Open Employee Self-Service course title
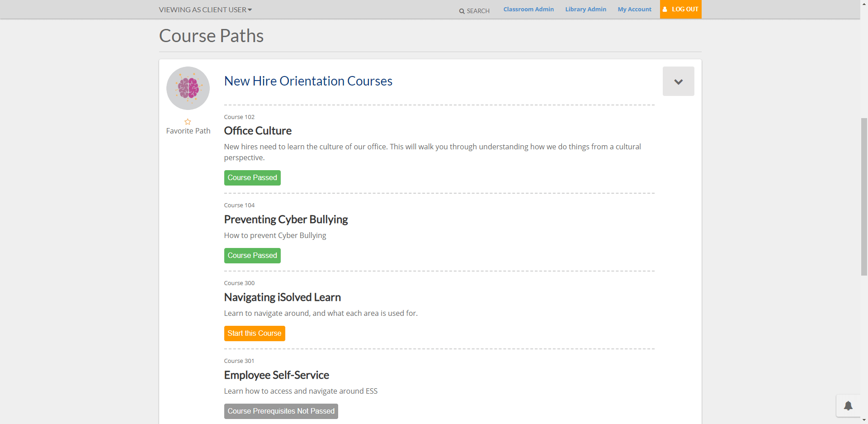The image size is (868, 424). [x=277, y=375]
